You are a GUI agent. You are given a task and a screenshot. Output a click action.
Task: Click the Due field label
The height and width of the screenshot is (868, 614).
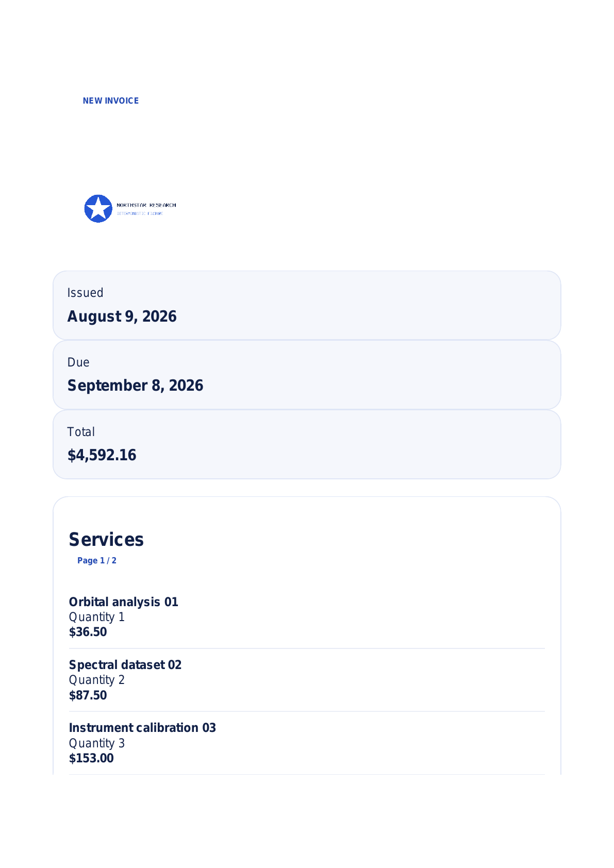tap(78, 362)
